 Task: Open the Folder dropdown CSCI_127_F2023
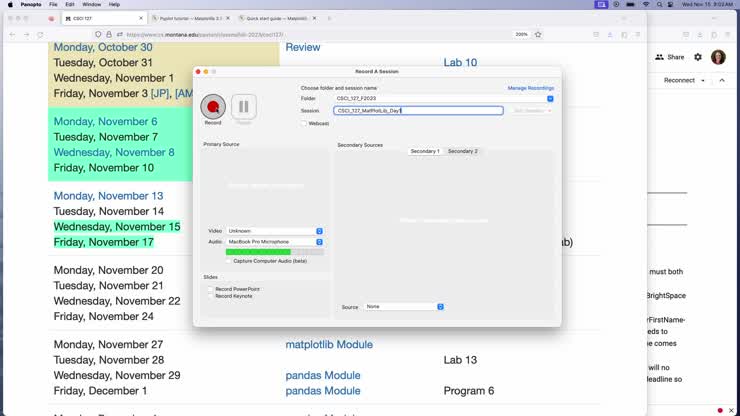pyautogui.click(x=444, y=99)
